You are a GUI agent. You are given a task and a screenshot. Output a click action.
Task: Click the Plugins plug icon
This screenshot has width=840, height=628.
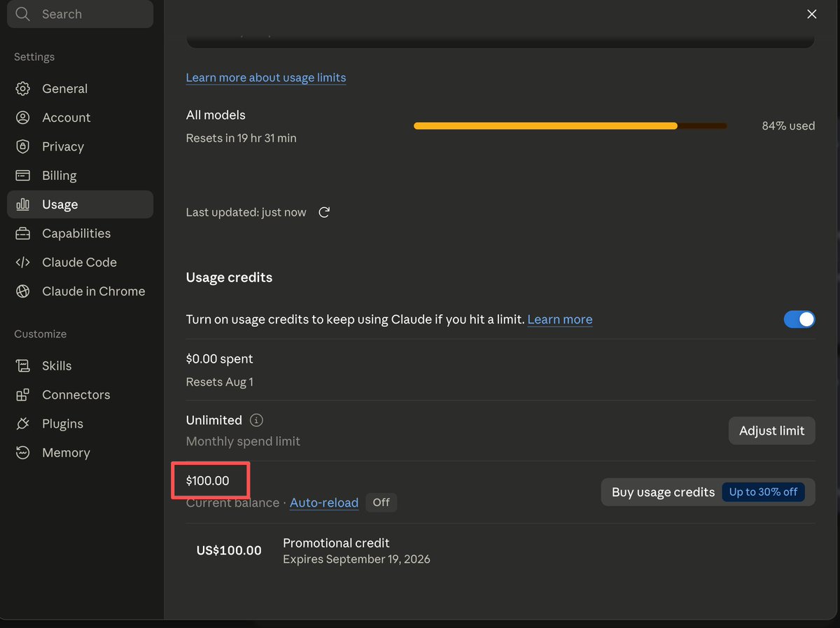[x=23, y=424]
